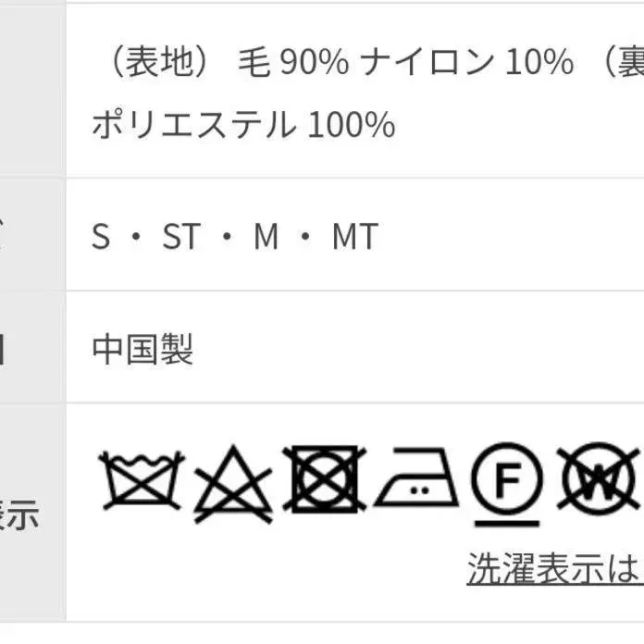Select size MT in the size row
The width and height of the screenshot is (644, 644).
pos(354,238)
